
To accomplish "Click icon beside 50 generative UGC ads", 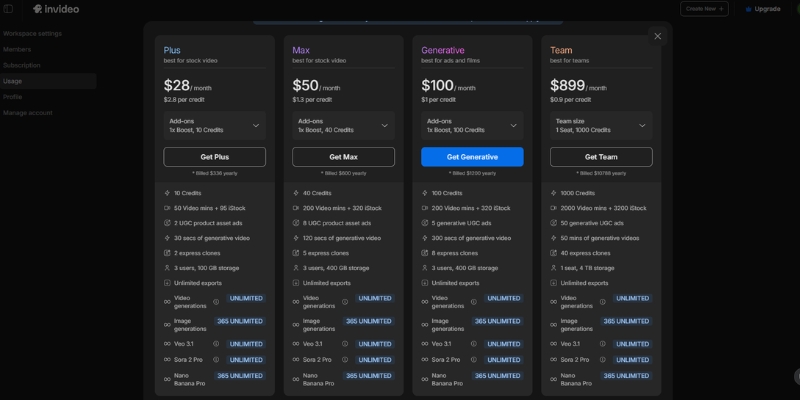I will click(554, 223).
